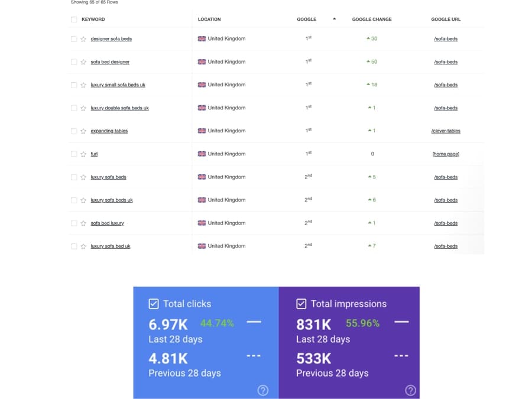Open the 'designer sofa beds' keyword link
Image resolution: width=532 pixels, height=399 pixels.
(x=111, y=39)
